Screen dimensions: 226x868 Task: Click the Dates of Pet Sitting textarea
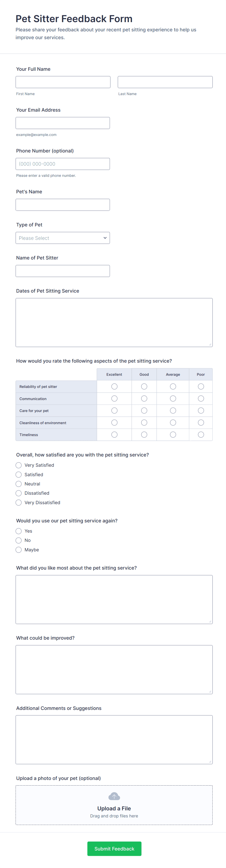[x=114, y=322]
